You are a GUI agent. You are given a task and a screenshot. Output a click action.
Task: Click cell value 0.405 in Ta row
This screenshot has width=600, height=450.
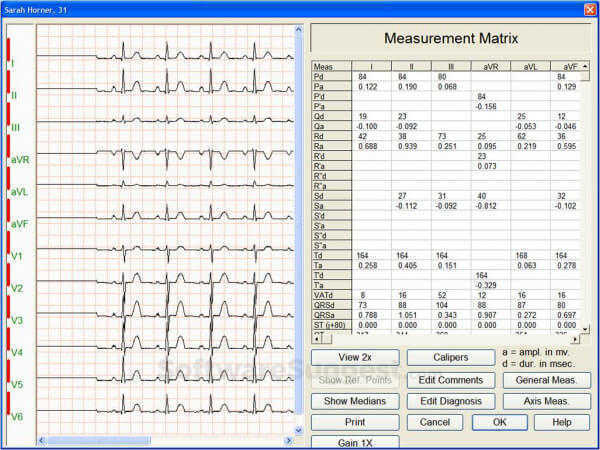coord(408,266)
